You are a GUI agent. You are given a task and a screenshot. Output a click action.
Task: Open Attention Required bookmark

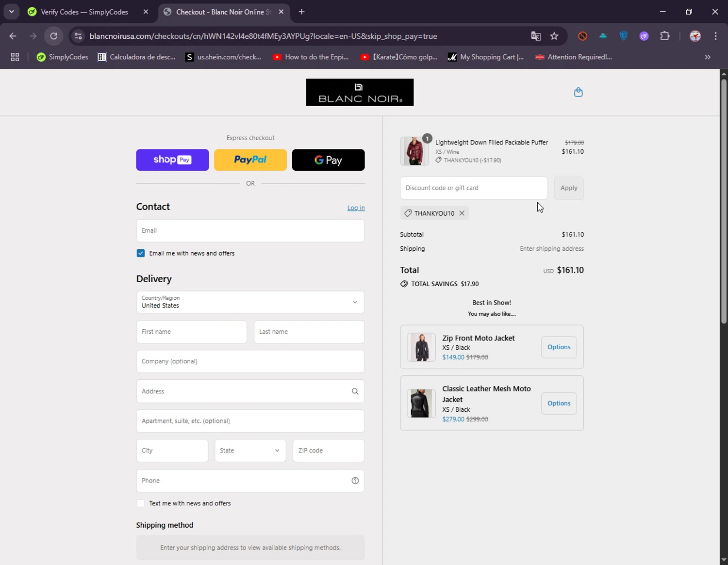coord(574,57)
